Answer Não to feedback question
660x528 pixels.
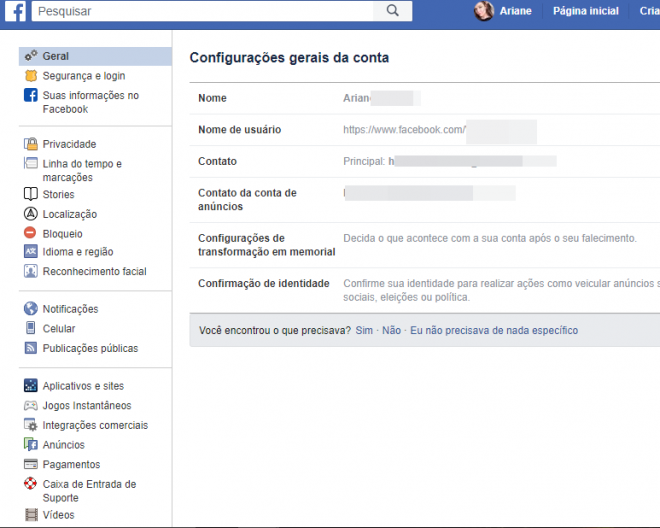[x=391, y=330]
